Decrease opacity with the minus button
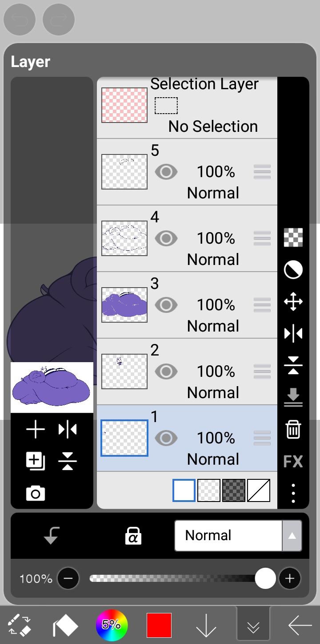Screen dimensions: 320x644 (x=68, y=578)
